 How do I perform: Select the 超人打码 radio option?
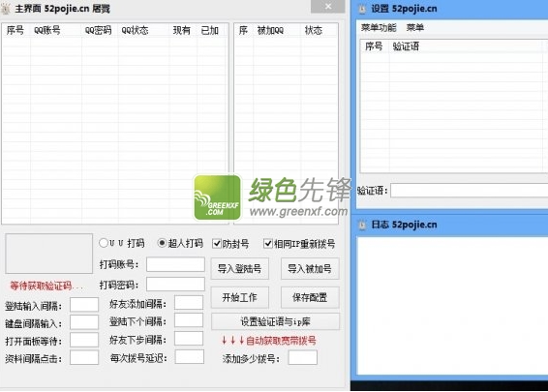pyautogui.click(x=162, y=243)
